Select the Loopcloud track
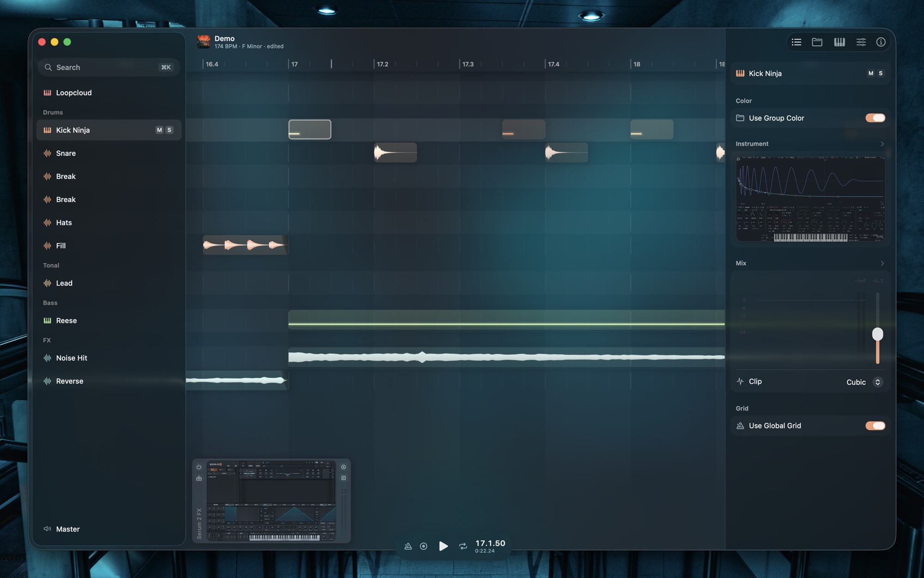This screenshot has width=924, height=578. point(109,92)
